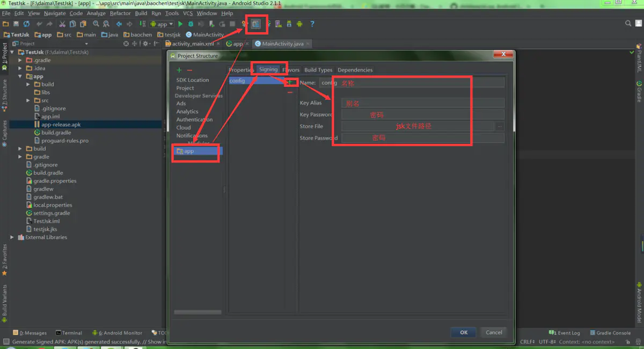
Task: Collapse the app module in project tree
Action: click(20, 76)
